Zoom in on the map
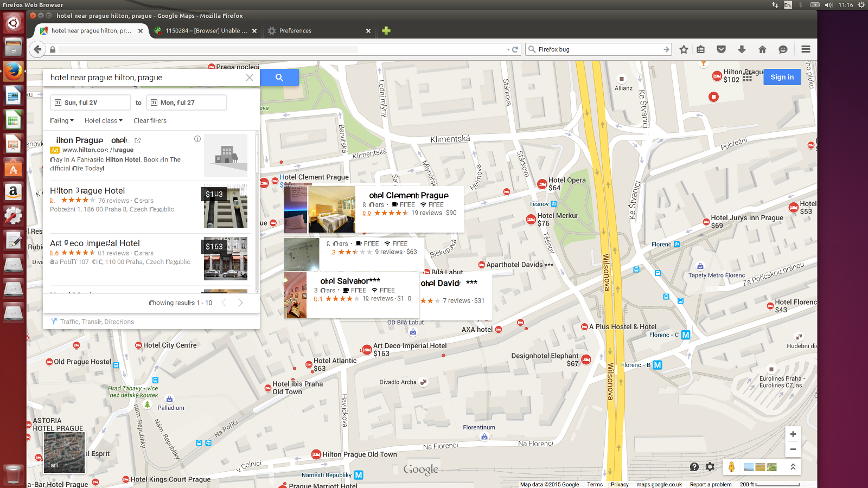Viewport: 868px width, 488px height. [793, 434]
